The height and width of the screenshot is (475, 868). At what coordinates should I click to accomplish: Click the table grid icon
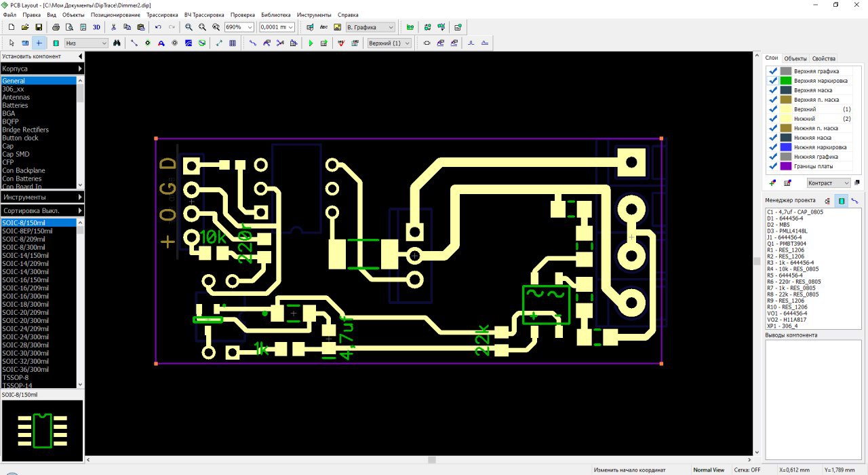point(233,43)
